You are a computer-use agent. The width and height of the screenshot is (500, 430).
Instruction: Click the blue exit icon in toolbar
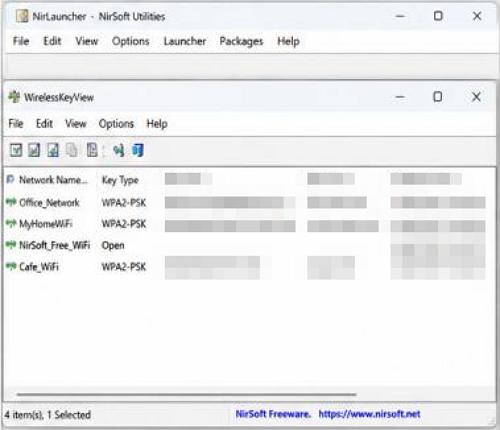tap(138, 150)
